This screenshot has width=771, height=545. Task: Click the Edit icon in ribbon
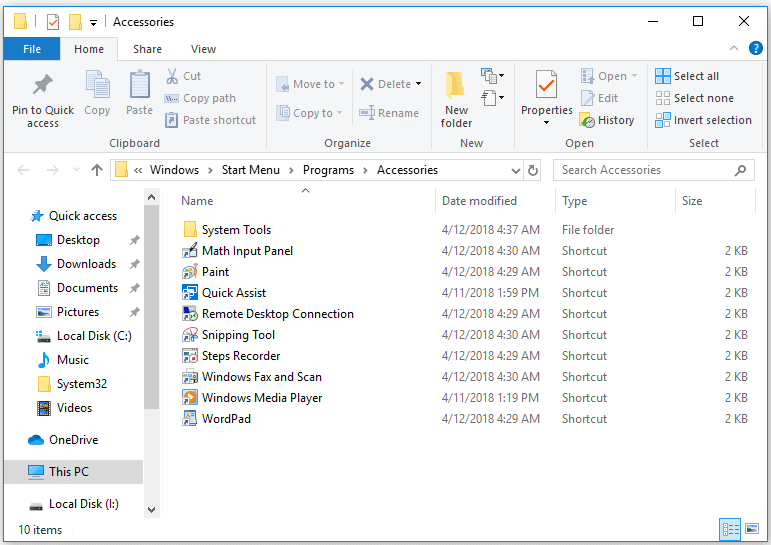coord(587,98)
